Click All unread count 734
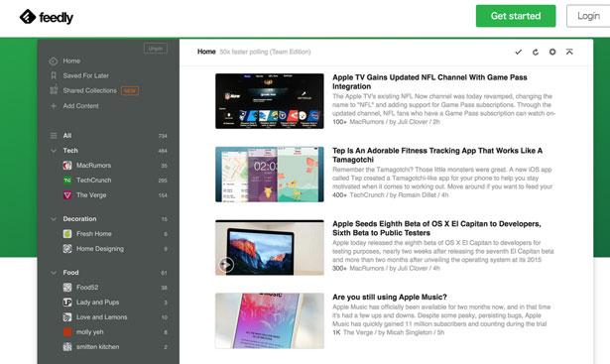 [x=163, y=136]
